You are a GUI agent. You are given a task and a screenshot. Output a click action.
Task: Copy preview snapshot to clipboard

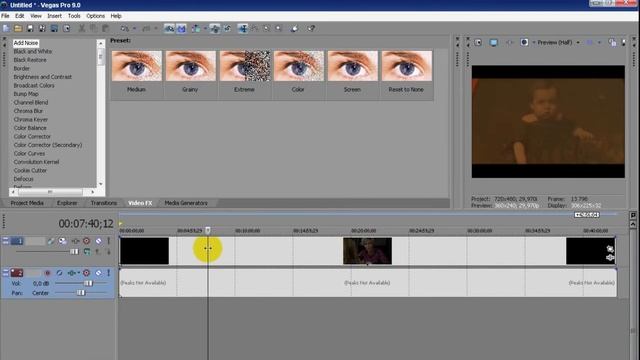(x=612, y=42)
